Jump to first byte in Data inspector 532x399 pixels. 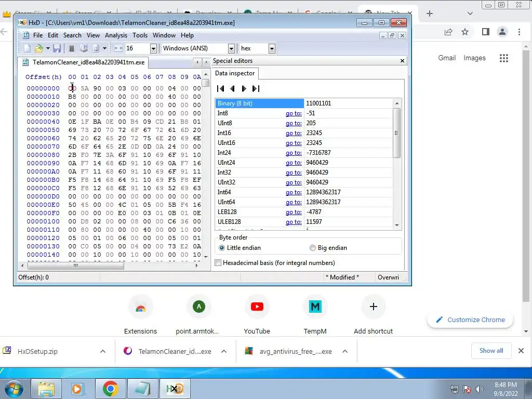click(x=220, y=88)
